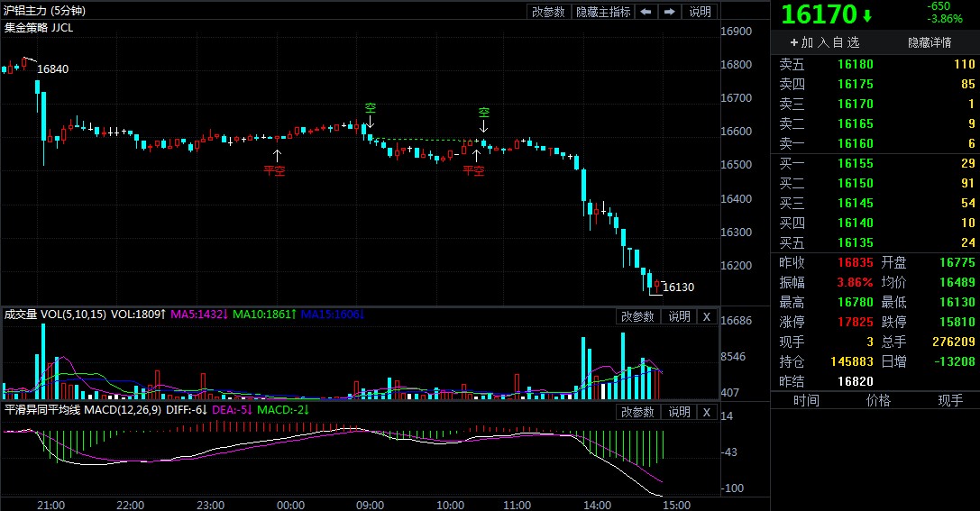Select the 卖三 price 16170
The height and width of the screenshot is (511, 980).
pos(855,105)
